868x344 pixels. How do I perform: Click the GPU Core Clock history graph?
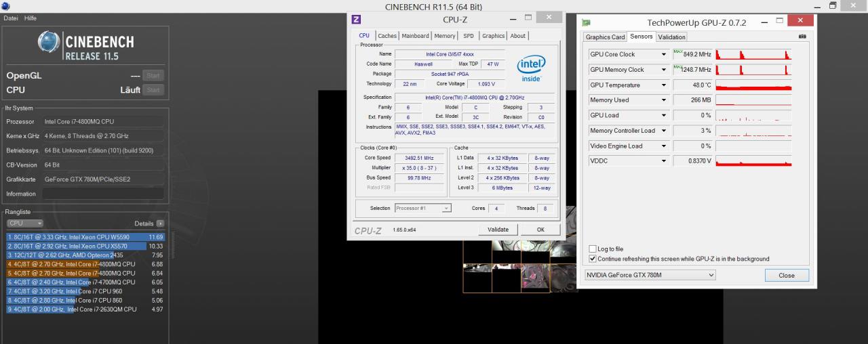(753, 54)
